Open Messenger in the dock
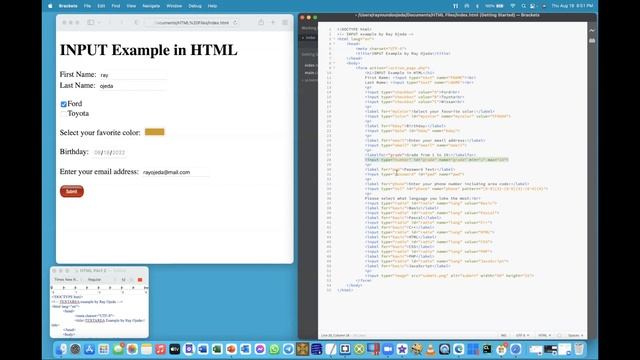 tap(260, 349)
